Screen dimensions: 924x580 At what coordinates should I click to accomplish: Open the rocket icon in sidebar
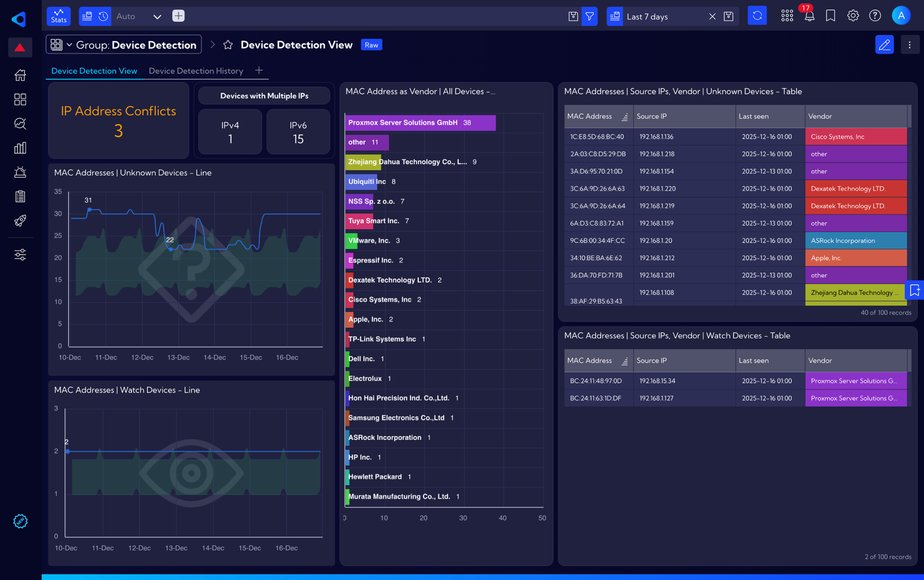tap(20, 221)
